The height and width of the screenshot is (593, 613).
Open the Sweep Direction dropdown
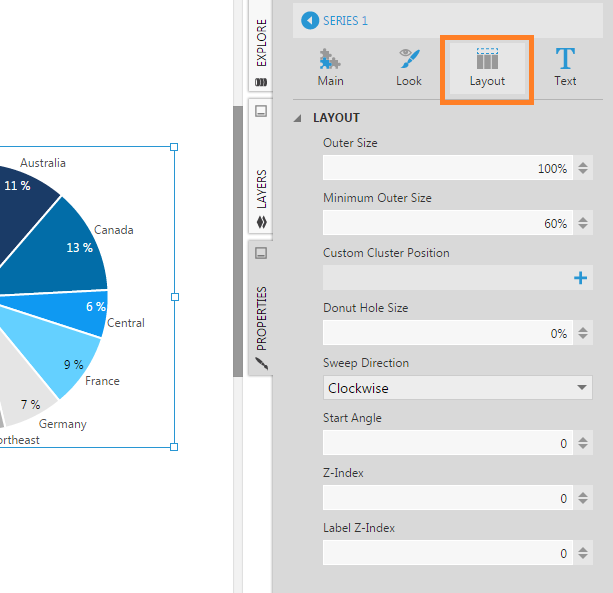click(458, 388)
